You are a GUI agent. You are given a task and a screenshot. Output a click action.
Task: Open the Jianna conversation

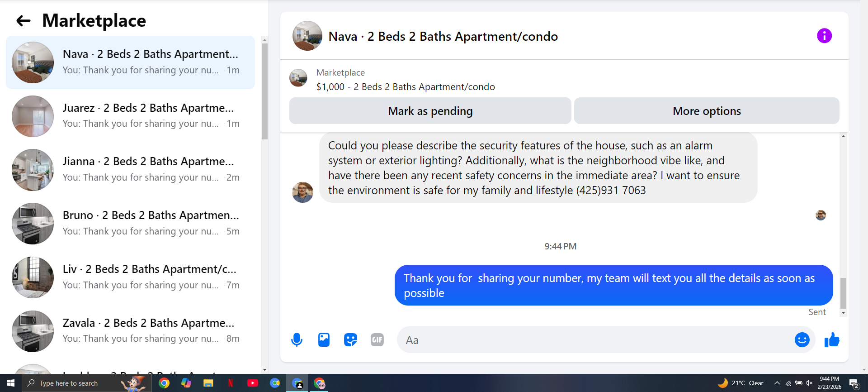pos(130,170)
